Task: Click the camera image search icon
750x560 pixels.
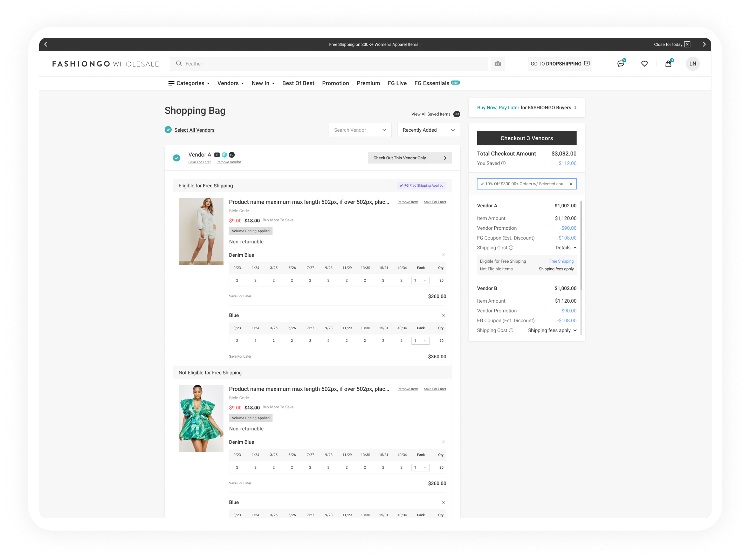Action: pos(497,64)
